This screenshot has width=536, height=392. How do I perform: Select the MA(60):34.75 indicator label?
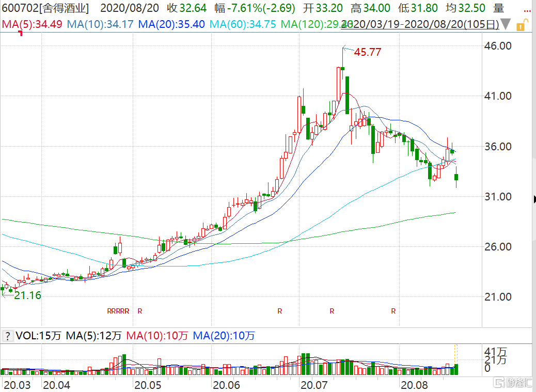click(x=243, y=24)
